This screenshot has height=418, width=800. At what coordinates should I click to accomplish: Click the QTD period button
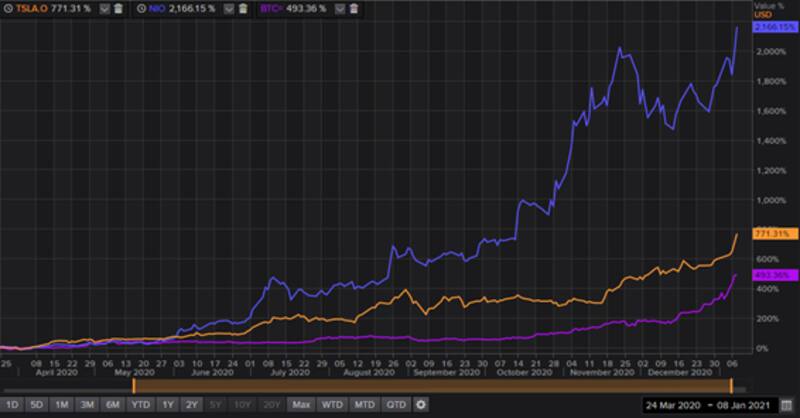[x=397, y=405]
